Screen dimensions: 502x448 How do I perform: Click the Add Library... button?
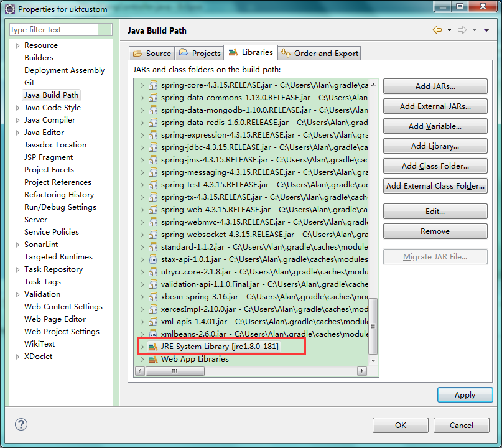click(x=435, y=146)
